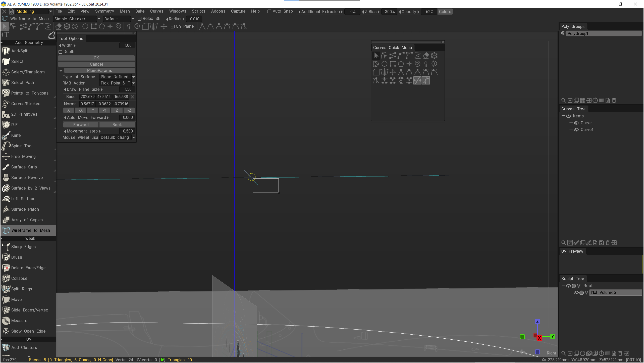Click the Forward button
The image size is (644, 363).
tap(81, 125)
